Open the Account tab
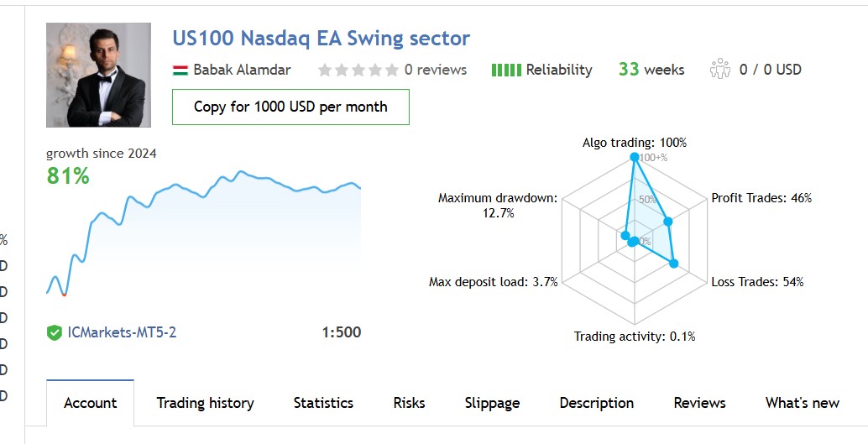 [x=90, y=403]
